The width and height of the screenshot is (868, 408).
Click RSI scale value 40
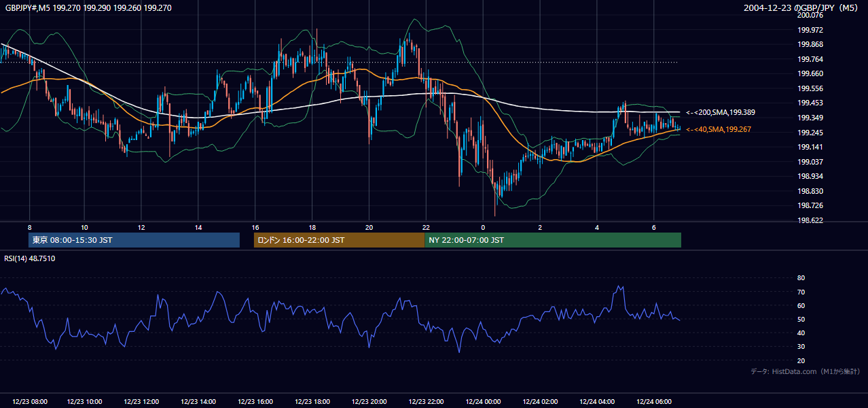point(801,333)
